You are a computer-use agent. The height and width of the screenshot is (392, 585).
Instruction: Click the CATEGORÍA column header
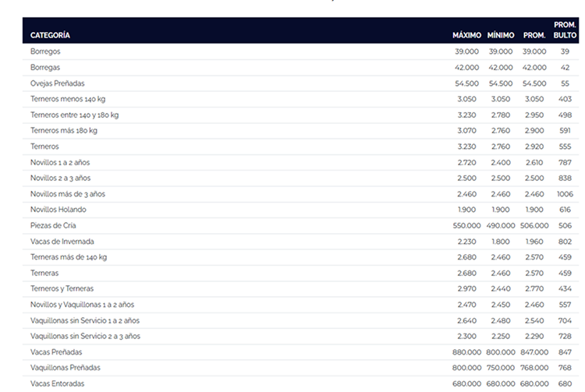point(50,35)
